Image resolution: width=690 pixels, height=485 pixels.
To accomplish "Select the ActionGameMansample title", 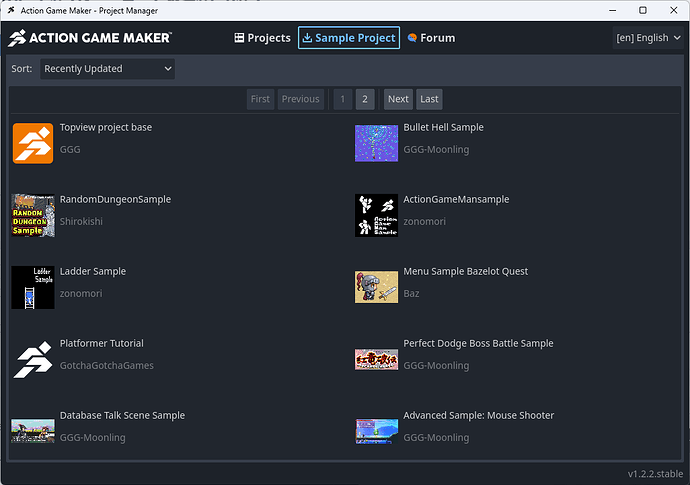I will [x=456, y=199].
